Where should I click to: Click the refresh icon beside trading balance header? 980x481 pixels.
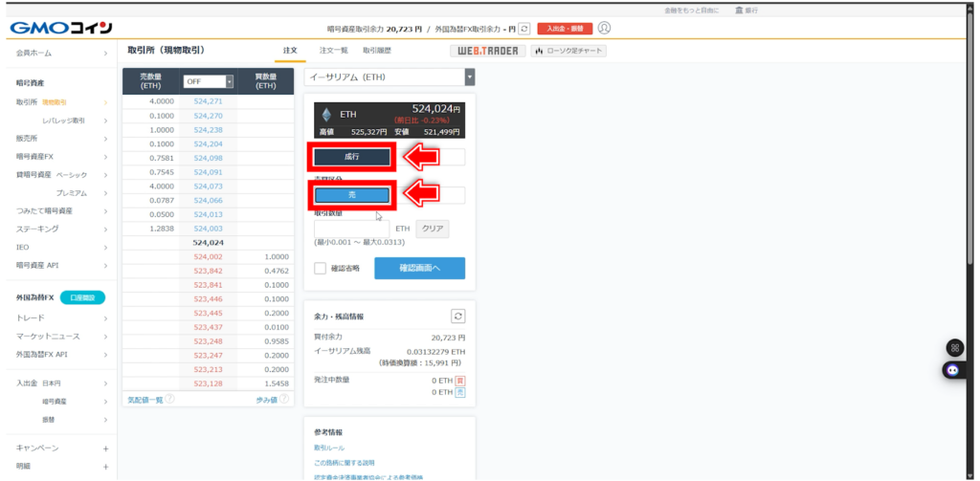coord(523,29)
